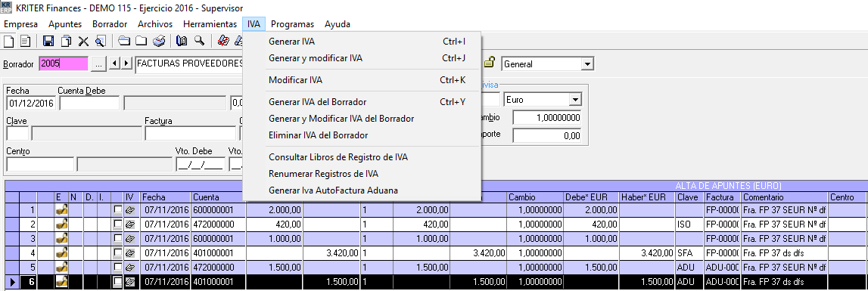Click the IV stamp icon in row 6

pos(129,283)
